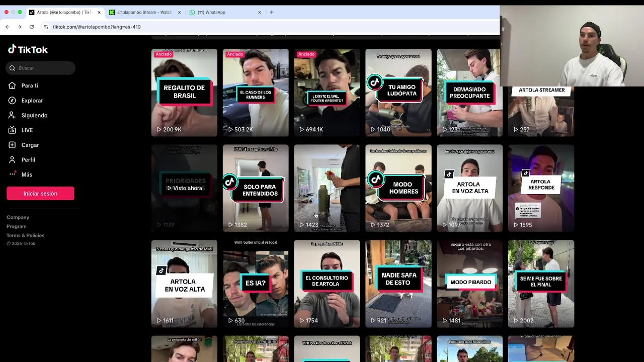Go forward with browser forward arrow
Image resolution: width=644 pixels, height=362 pixels.
pyautogui.click(x=20, y=27)
